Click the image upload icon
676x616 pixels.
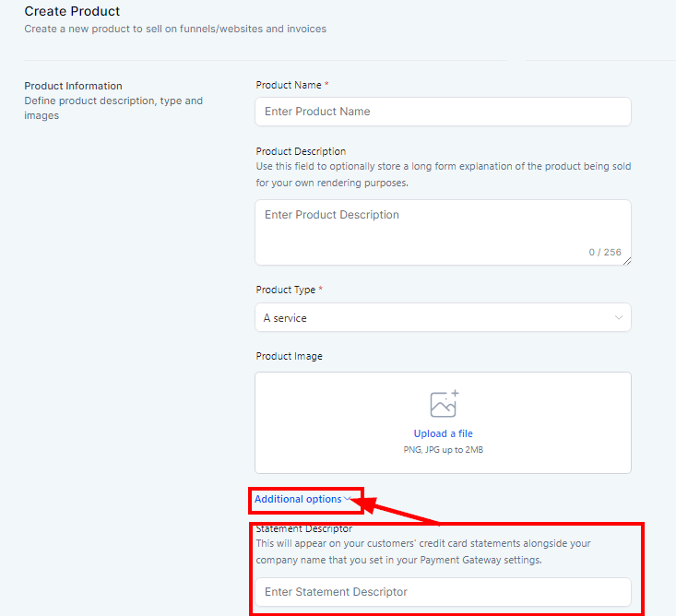[x=444, y=404]
